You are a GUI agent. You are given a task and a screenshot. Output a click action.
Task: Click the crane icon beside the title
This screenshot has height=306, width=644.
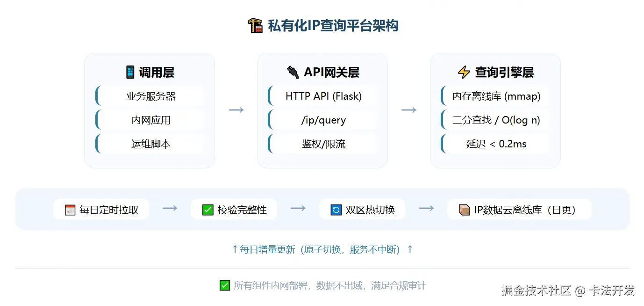[255, 25]
